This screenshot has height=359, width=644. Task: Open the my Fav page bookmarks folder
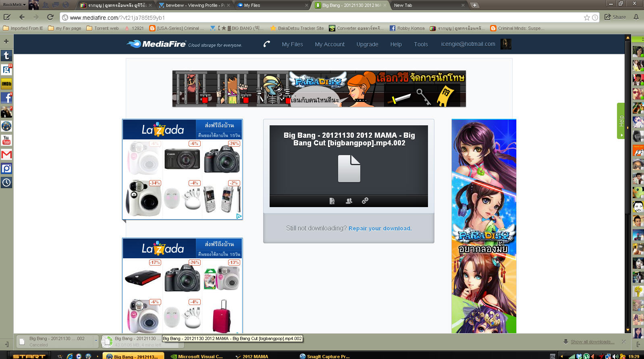(x=64, y=28)
